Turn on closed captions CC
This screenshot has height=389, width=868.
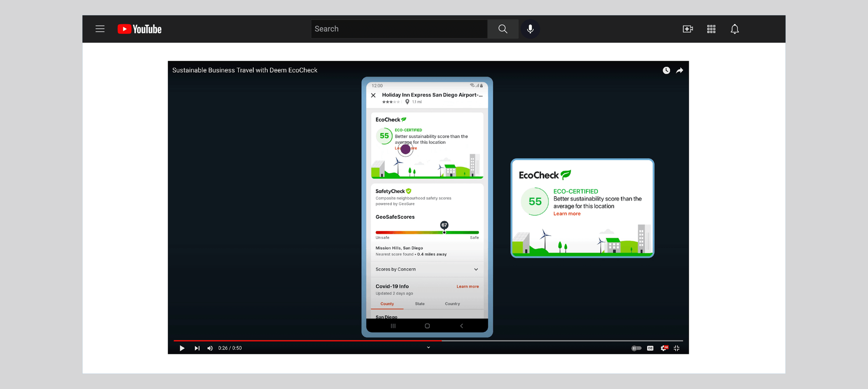(650, 348)
